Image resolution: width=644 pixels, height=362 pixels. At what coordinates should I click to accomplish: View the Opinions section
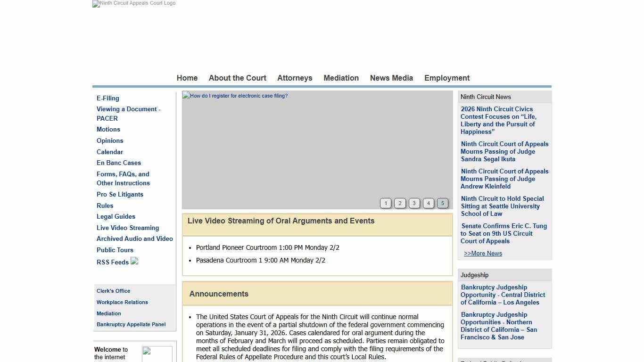click(x=110, y=140)
